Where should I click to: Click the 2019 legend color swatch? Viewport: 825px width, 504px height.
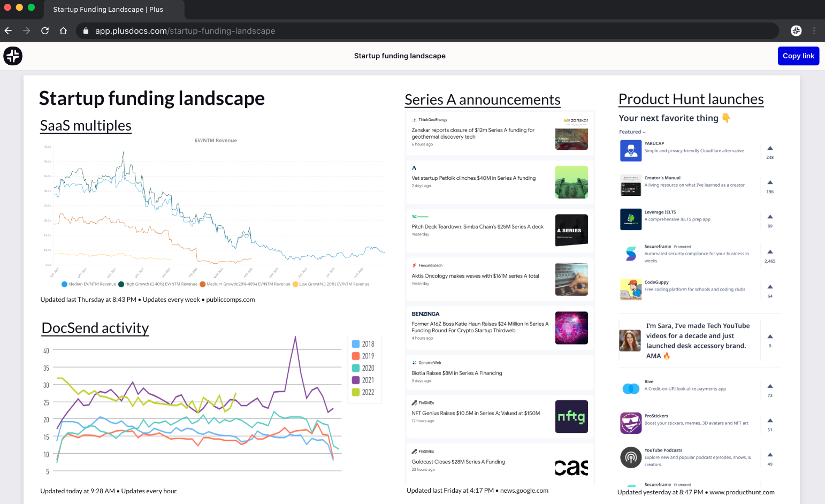tap(356, 356)
